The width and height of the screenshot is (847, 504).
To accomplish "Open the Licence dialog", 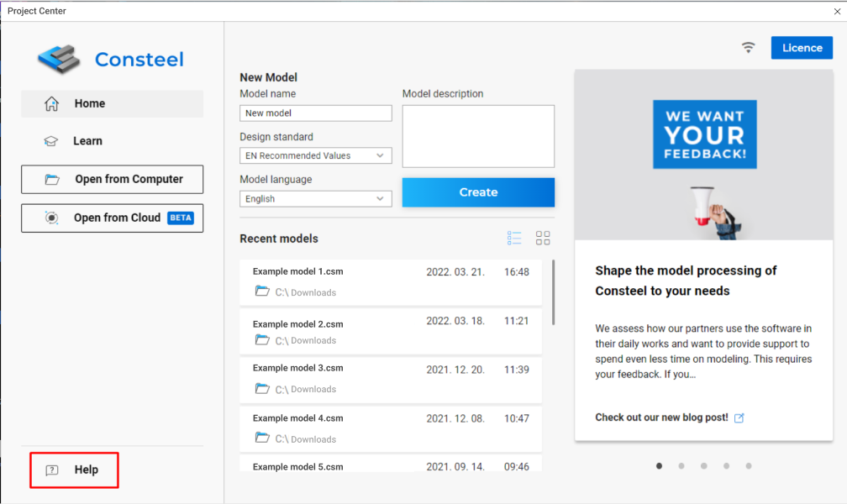I will pyautogui.click(x=802, y=48).
